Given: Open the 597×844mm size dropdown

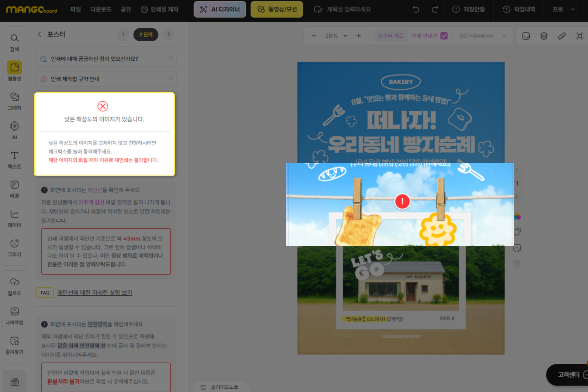Looking at the screenshot, I should point(504,36).
